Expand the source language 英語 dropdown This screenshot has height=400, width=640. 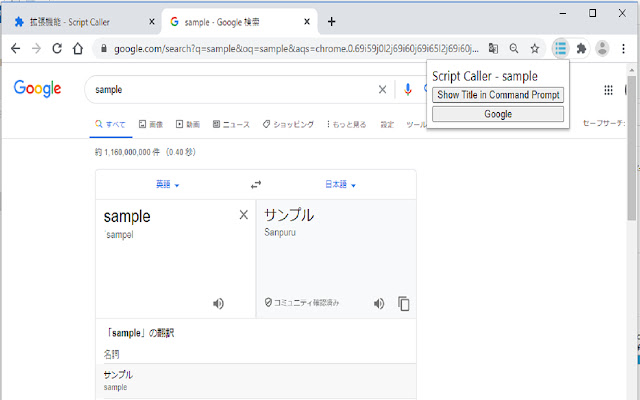tap(167, 185)
